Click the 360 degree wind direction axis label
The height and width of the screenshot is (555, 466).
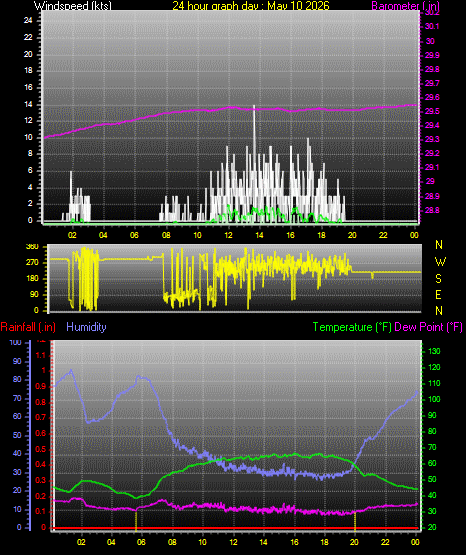[32, 247]
